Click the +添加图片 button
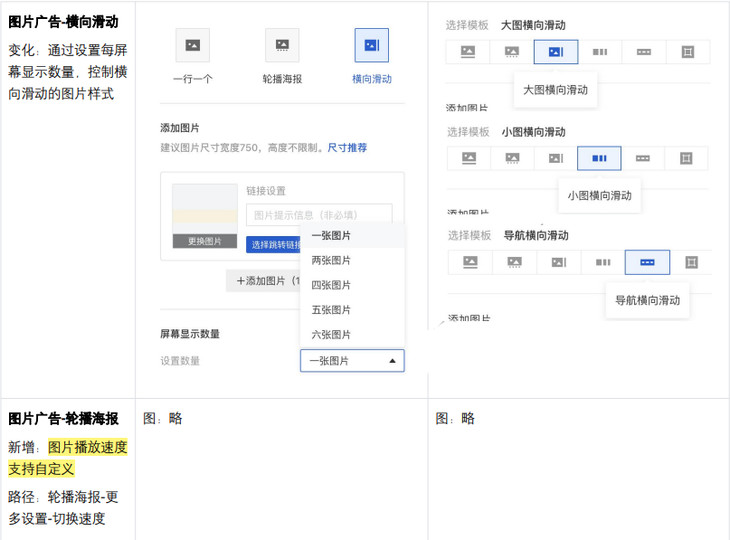Screen dimensions: 730x540 (265, 281)
